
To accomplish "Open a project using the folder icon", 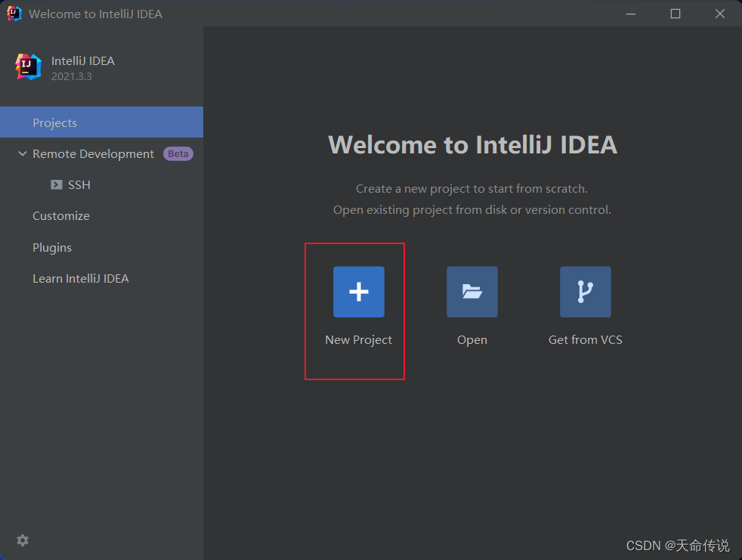I will tap(471, 291).
